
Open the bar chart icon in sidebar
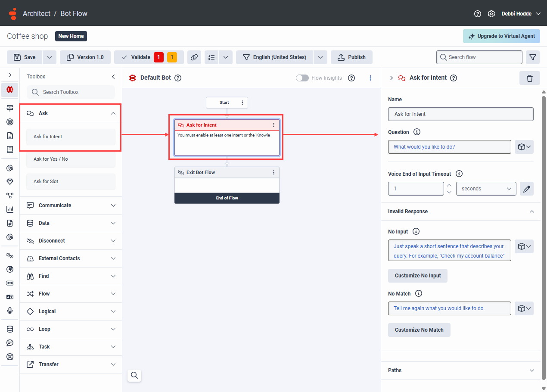10,209
